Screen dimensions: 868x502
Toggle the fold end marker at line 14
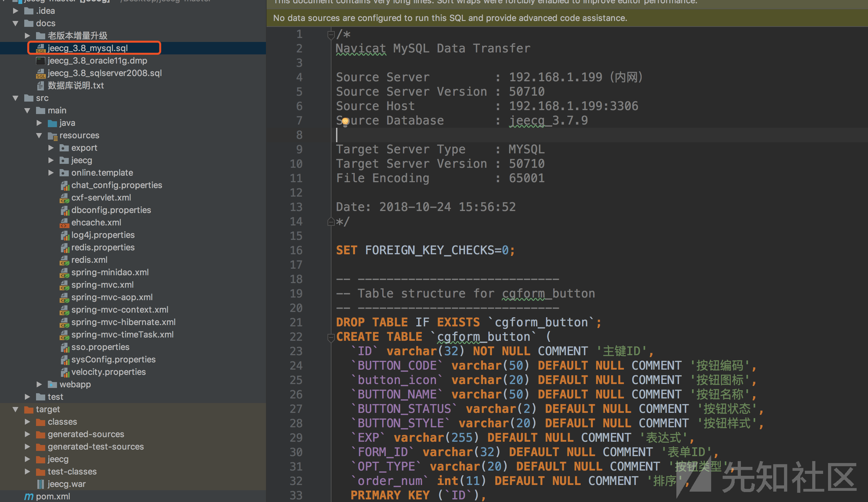click(331, 222)
